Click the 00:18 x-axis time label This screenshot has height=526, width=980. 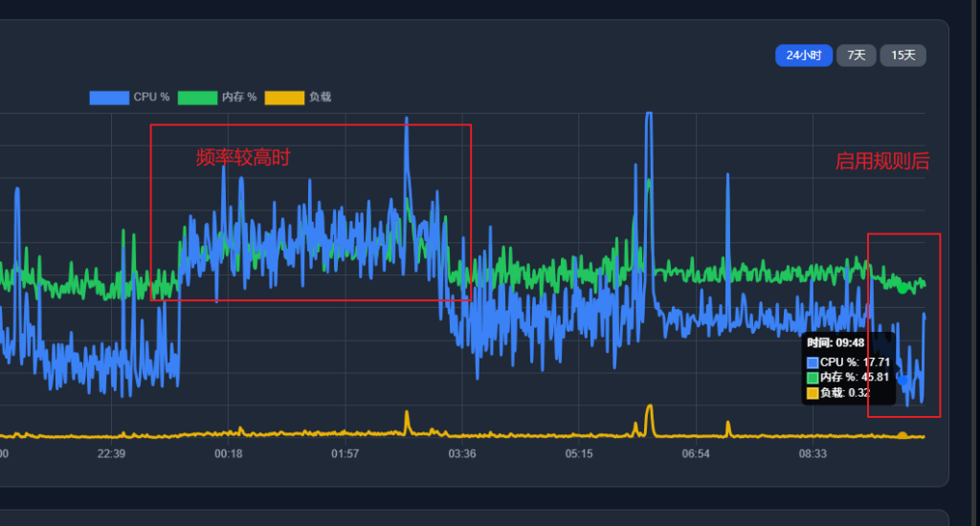point(228,453)
